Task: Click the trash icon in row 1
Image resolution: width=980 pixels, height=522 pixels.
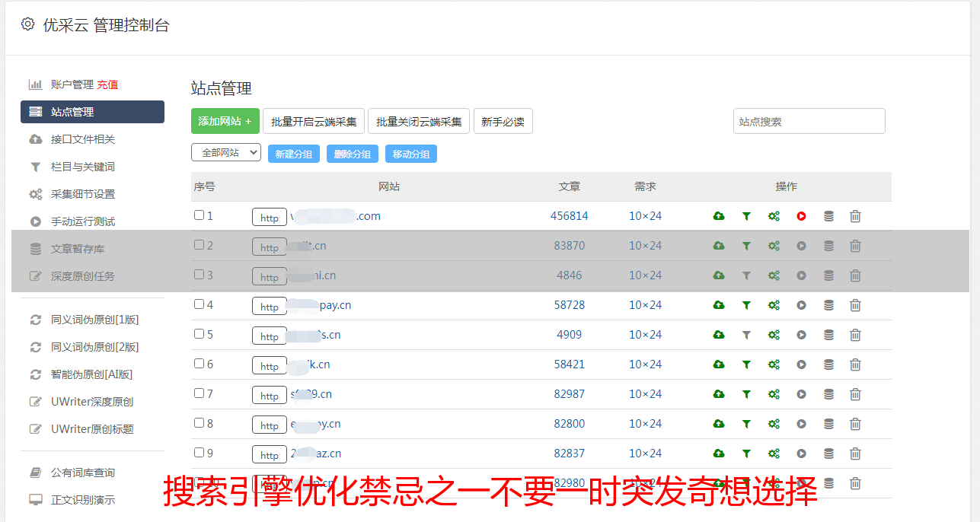Action: click(x=855, y=216)
